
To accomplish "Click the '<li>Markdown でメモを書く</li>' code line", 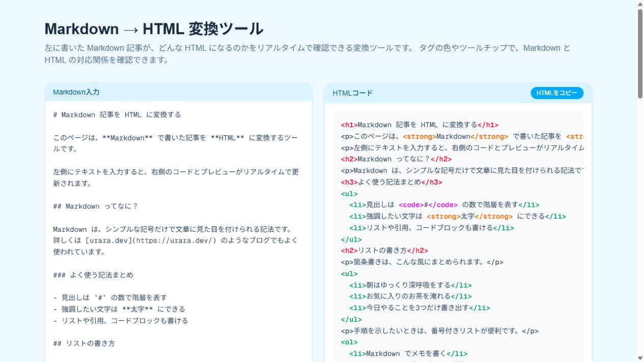I will click(x=408, y=354).
